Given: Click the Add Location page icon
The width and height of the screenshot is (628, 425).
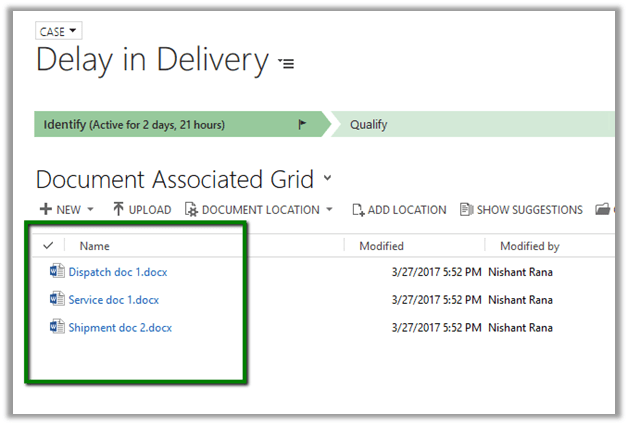Looking at the screenshot, I should point(357,210).
